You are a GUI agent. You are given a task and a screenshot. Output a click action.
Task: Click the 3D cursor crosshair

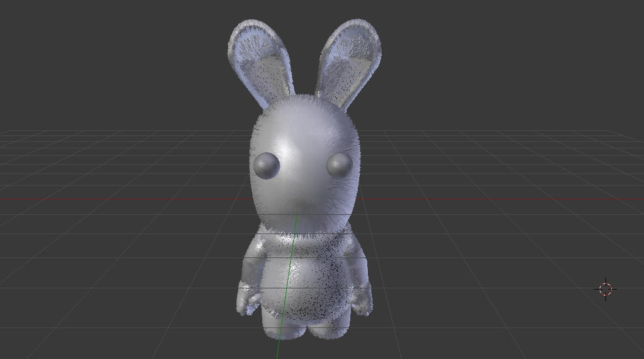click(606, 289)
